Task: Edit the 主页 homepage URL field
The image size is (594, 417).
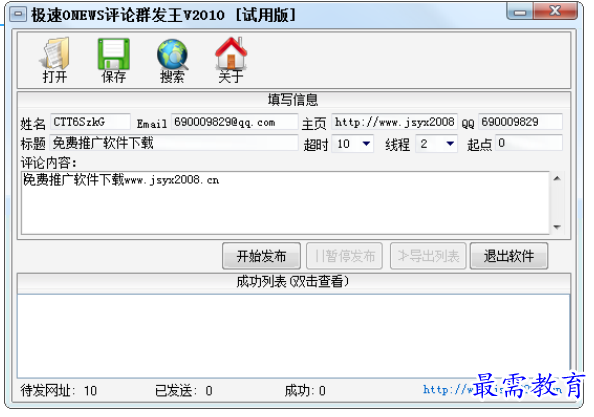Action: coord(394,122)
